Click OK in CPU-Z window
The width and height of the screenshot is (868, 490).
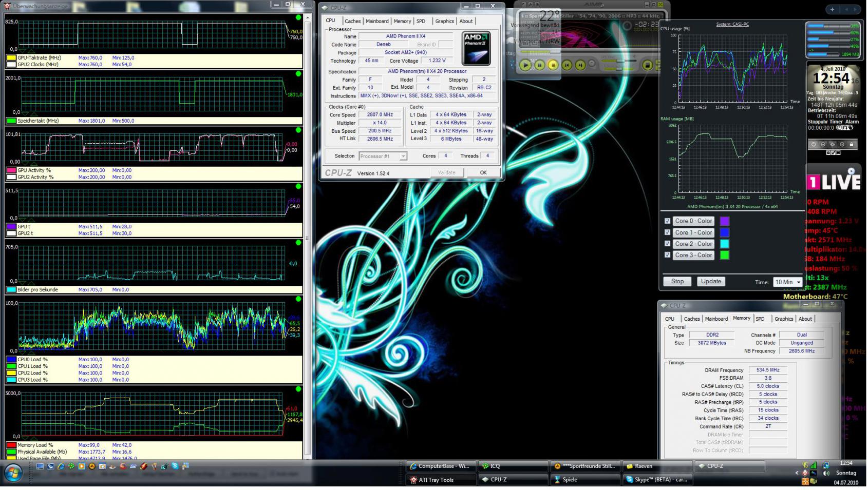pos(483,172)
